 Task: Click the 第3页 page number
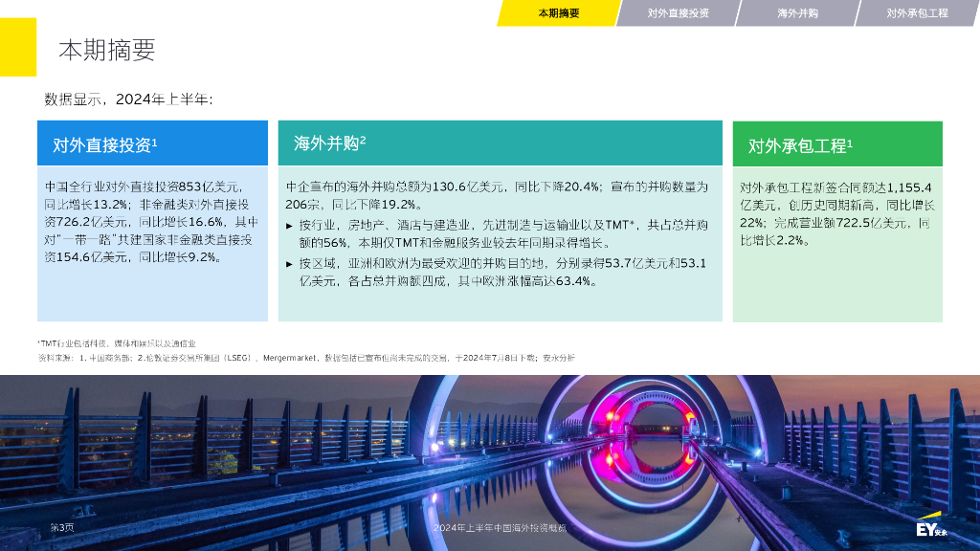(x=61, y=527)
